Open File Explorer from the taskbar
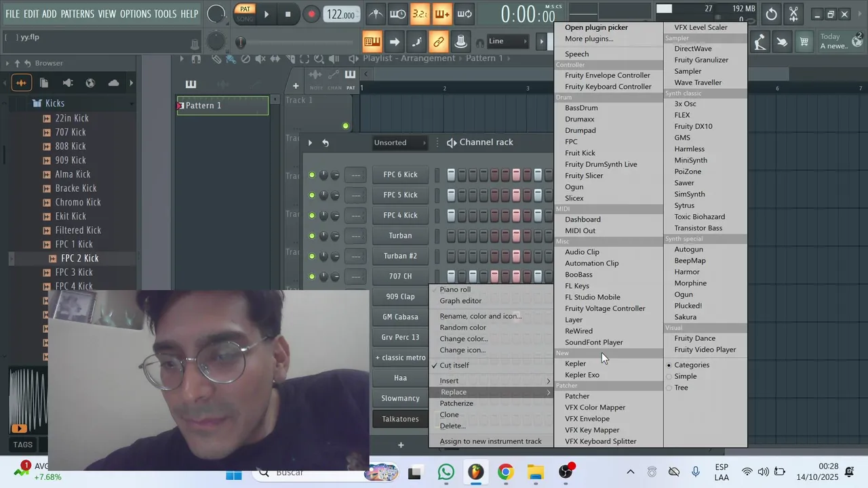 (x=536, y=472)
